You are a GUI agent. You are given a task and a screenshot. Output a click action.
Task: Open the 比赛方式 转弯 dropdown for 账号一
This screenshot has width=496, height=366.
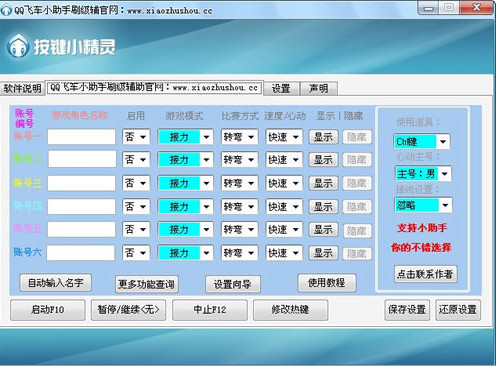[239, 137]
